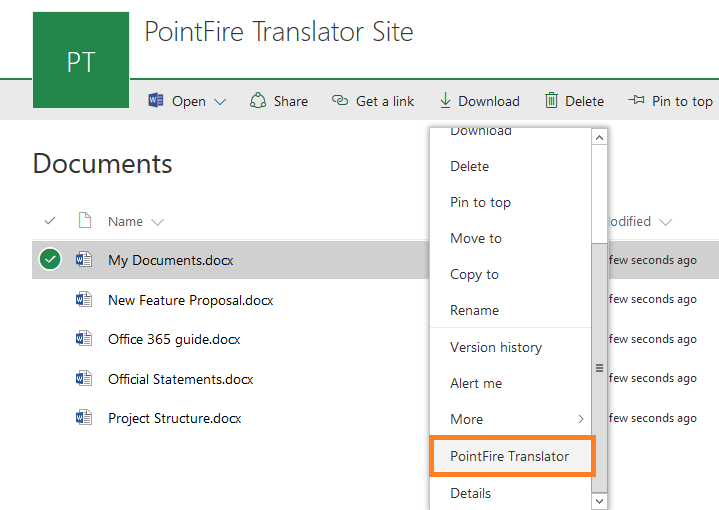Image resolution: width=719 pixels, height=510 pixels.
Task: Click the Documents library heading
Action: [103, 164]
